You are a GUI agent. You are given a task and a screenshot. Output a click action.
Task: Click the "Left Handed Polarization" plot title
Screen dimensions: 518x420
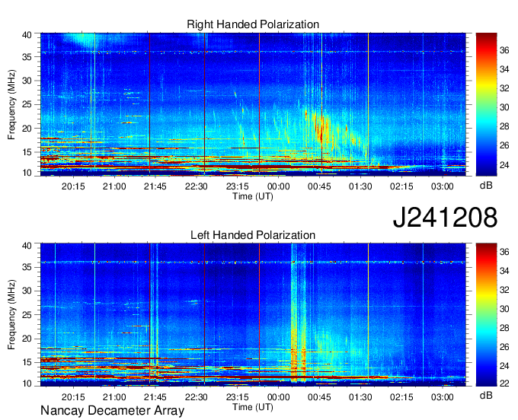(253, 235)
